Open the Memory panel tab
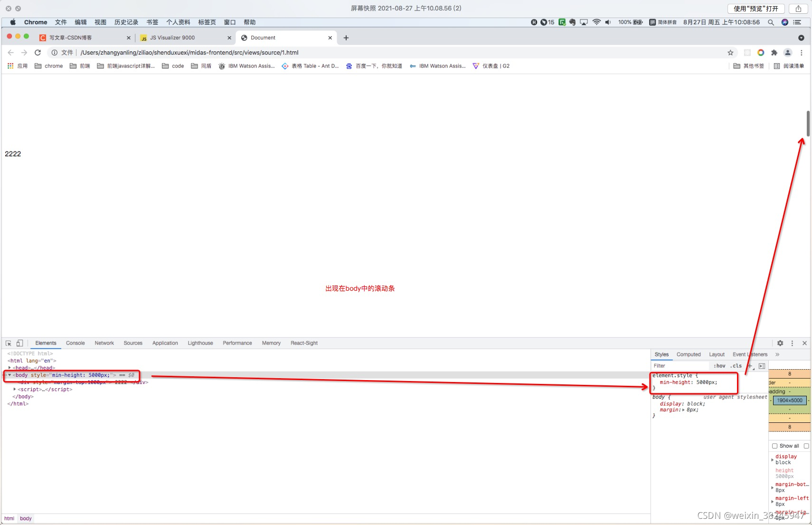The image size is (812, 525). click(271, 343)
